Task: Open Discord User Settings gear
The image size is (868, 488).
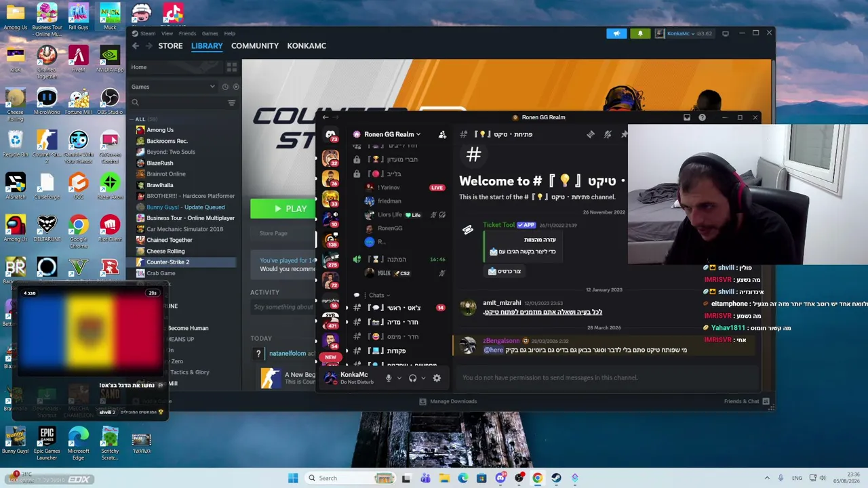Action: click(437, 378)
